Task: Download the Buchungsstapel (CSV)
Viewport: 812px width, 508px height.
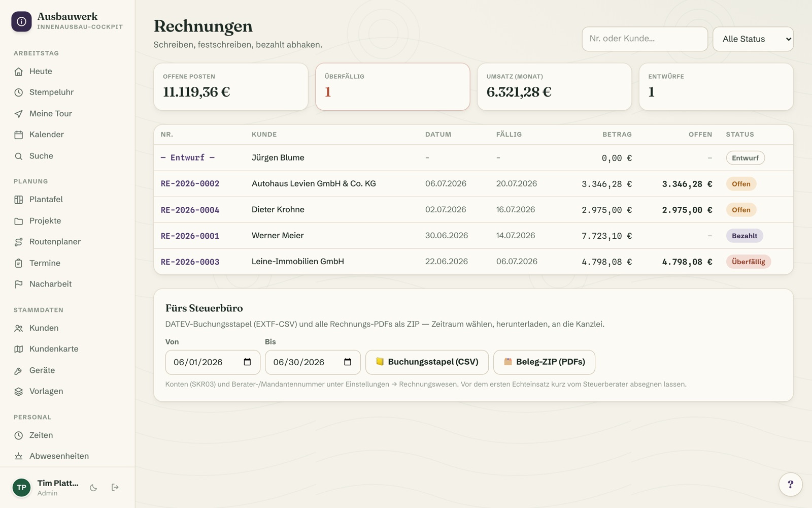Action: click(427, 362)
